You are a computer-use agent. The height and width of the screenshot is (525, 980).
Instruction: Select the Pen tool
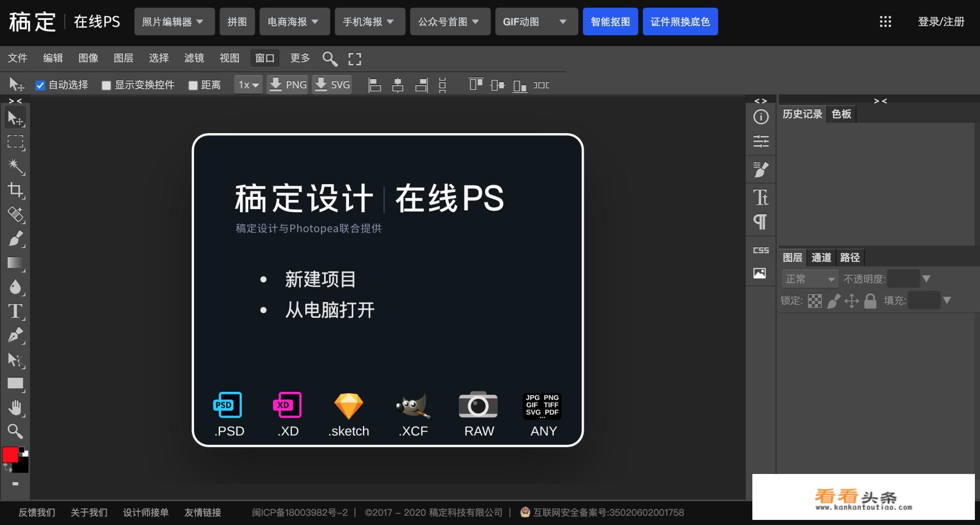coord(15,335)
